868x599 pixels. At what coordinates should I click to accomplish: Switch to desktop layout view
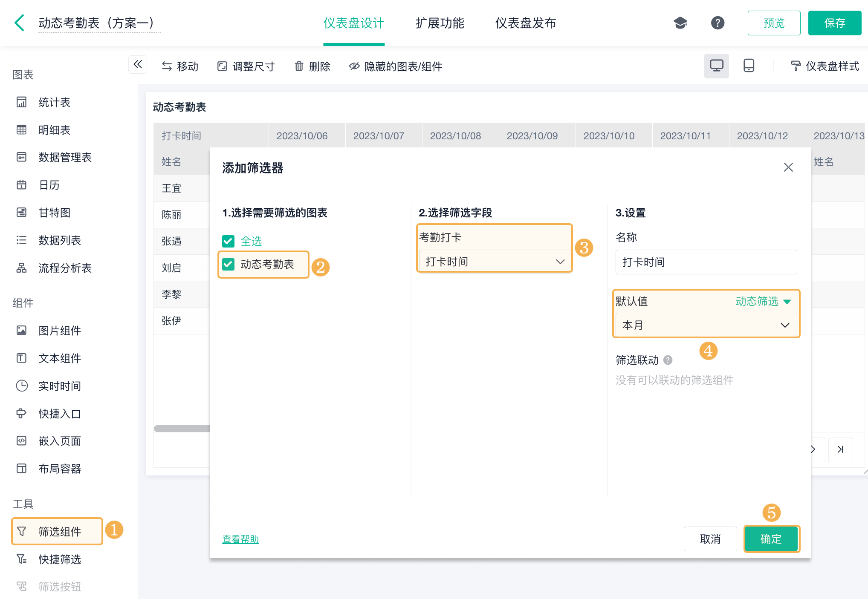click(x=716, y=66)
